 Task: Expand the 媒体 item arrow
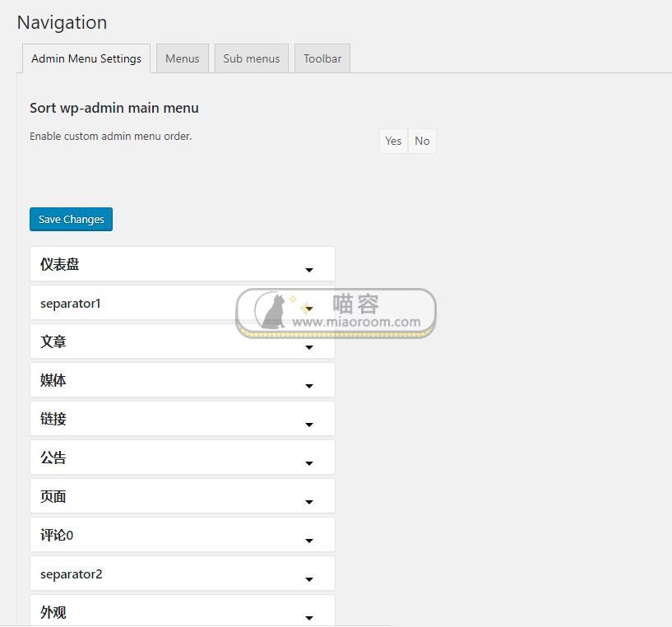pos(309,386)
